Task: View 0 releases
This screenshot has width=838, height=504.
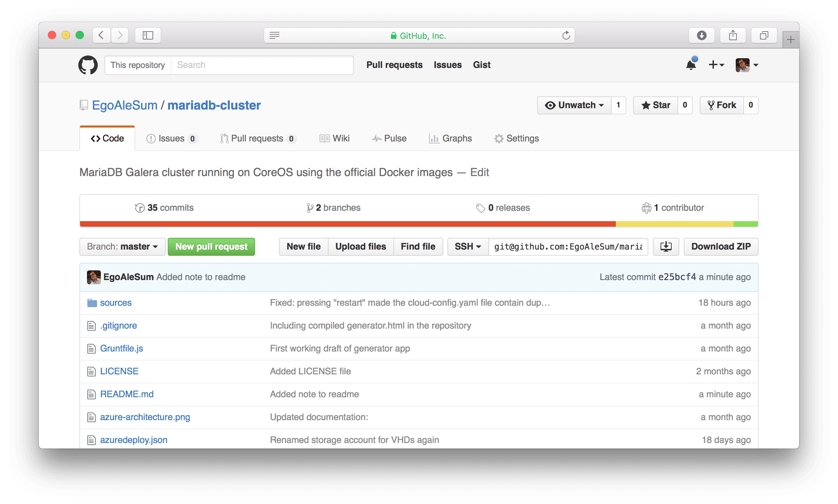Action: [x=503, y=208]
